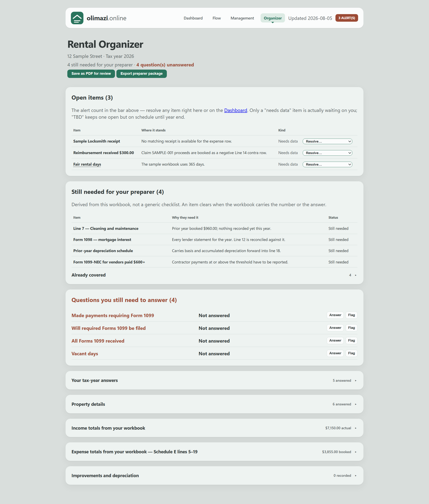
Task: Follow the Dashboard link in Open items
Action: click(x=236, y=110)
